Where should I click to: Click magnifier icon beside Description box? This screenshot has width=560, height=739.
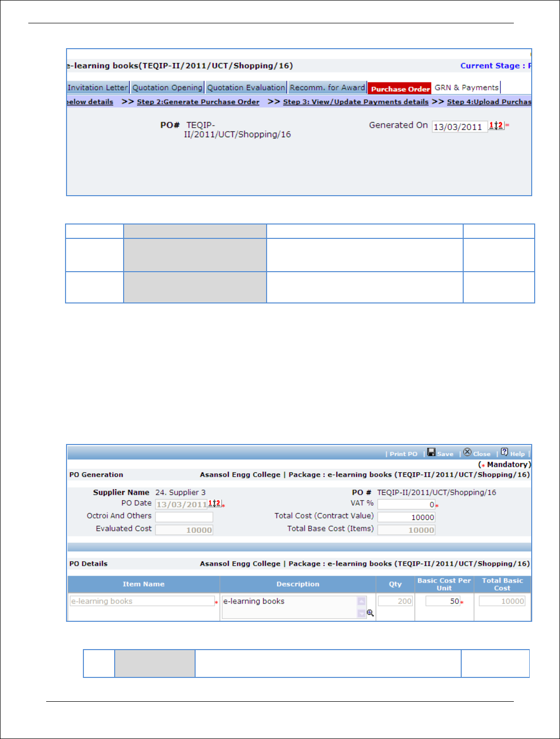(x=370, y=613)
